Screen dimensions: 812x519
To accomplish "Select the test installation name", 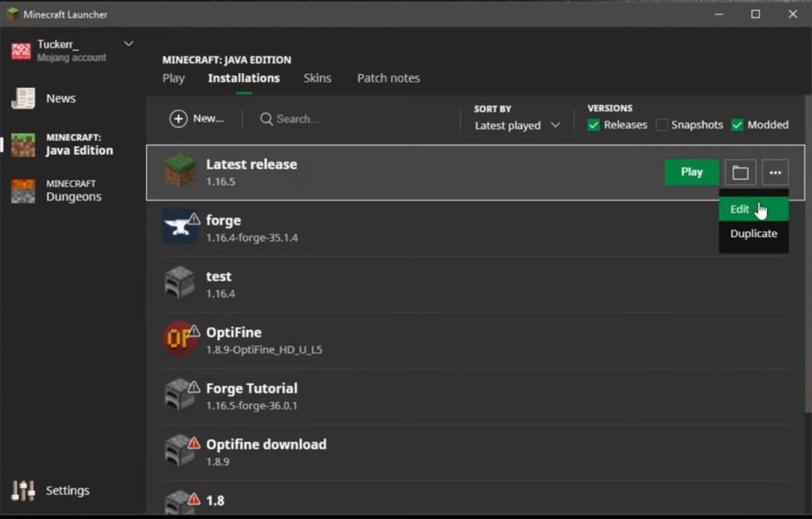I will (219, 277).
